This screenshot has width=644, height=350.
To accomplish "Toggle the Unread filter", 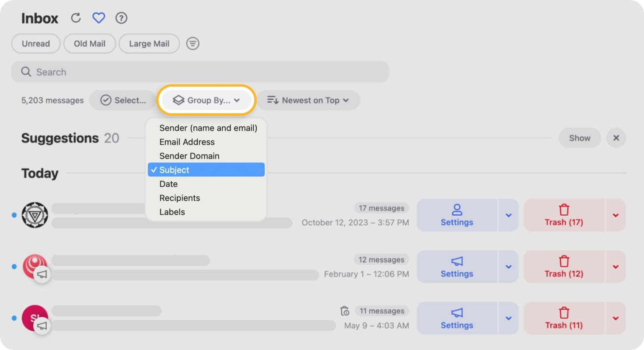I will 36,43.
